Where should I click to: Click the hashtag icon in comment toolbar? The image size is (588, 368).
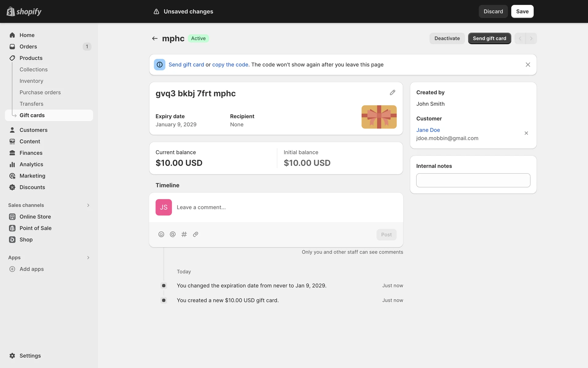click(x=184, y=234)
